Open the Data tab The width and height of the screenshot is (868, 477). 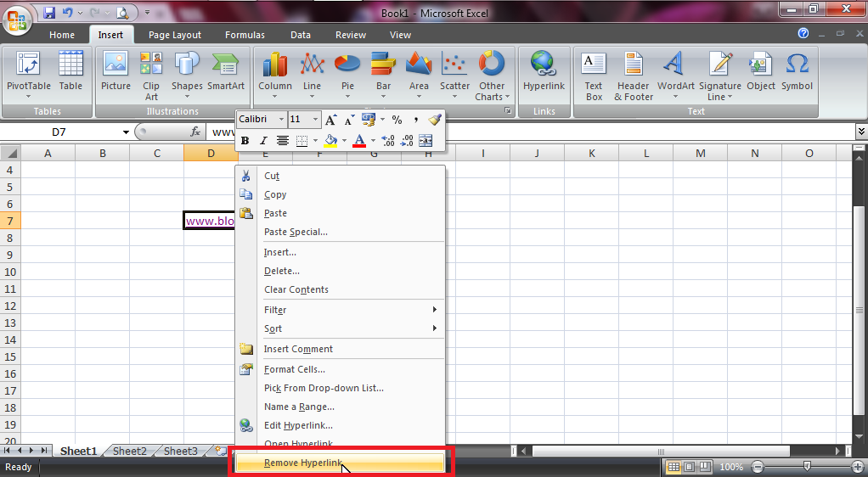click(300, 35)
